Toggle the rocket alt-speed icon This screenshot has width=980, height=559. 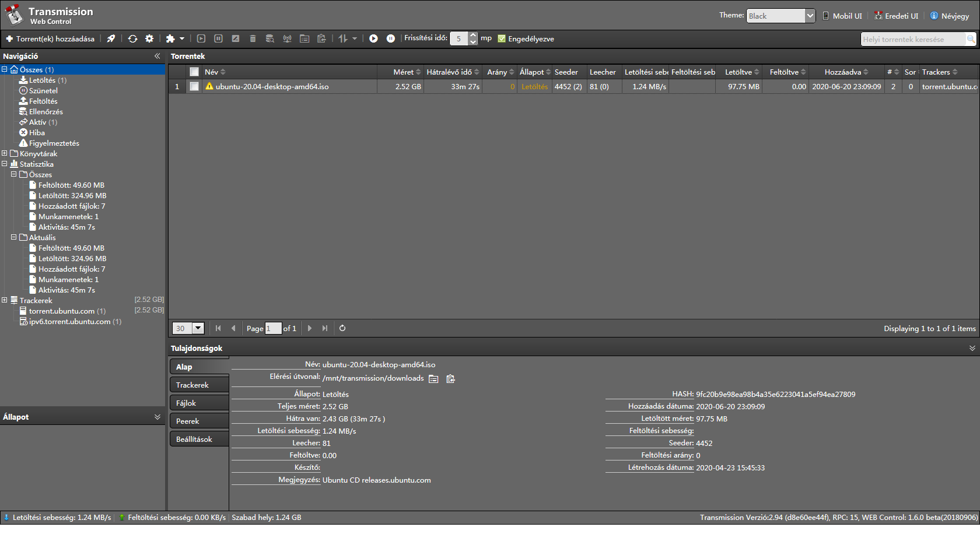pyautogui.click(x=111, y=39)
